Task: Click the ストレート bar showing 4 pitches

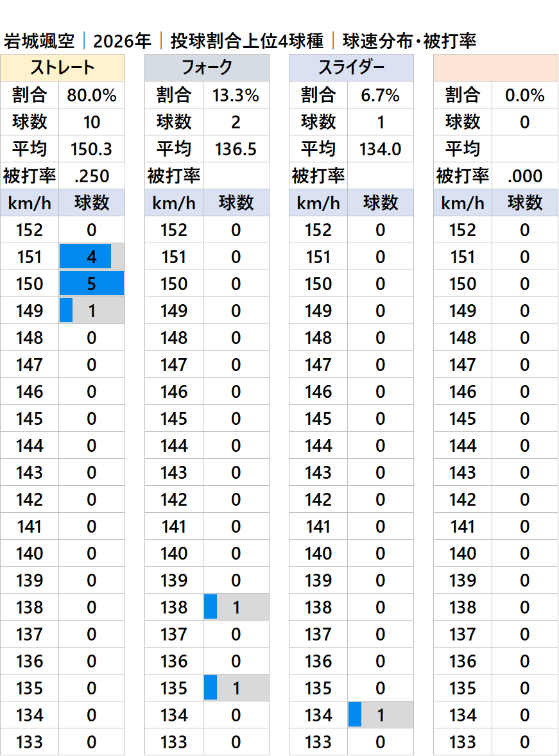Action: coord(86,257)
